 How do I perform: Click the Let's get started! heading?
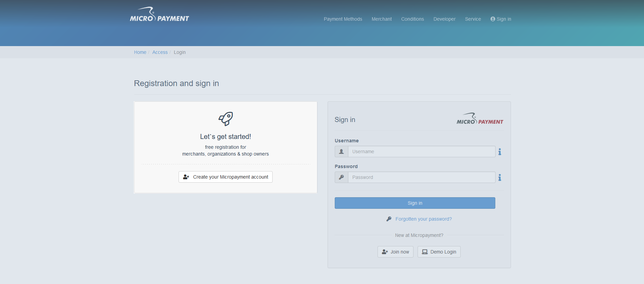click(225, 137)
